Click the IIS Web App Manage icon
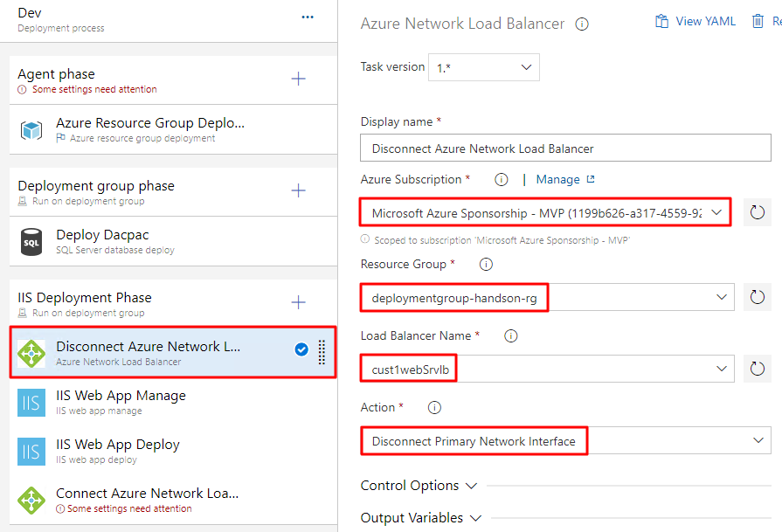782x532 pixels. 31,403
